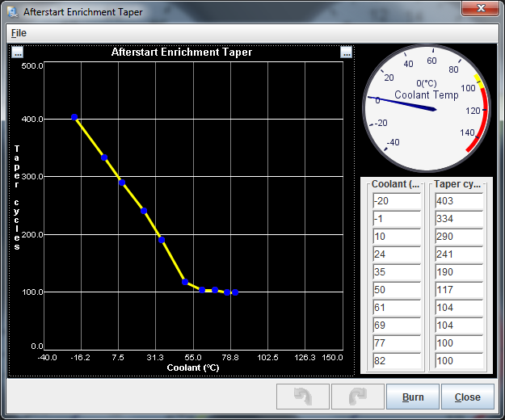
Task: Select the Taper cycles cell showing 117
Action: coord(458,290)
